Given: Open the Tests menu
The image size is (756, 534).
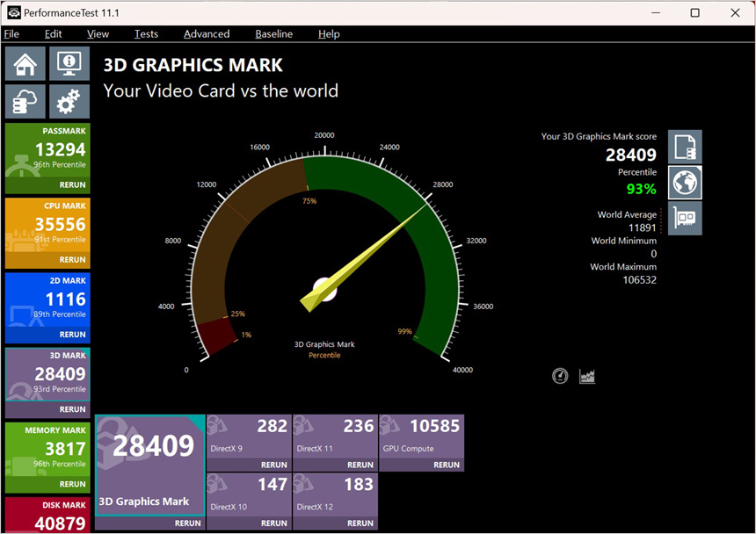Looking at the screenshot, I should [x=146, y=34].
